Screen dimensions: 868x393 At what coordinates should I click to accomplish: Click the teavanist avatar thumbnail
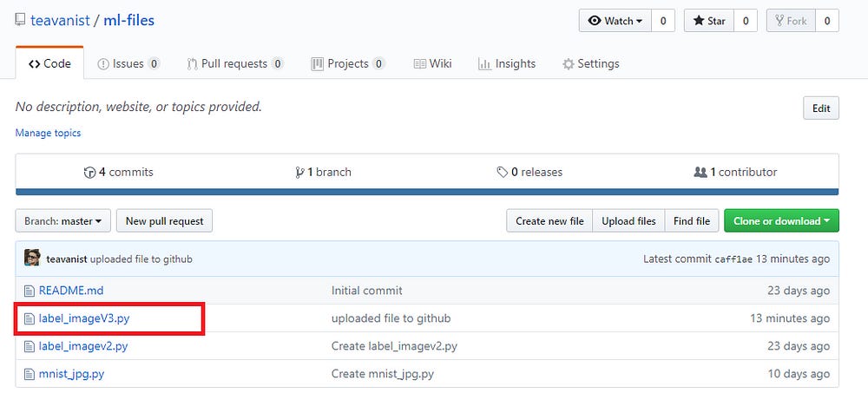coord(32,258)
